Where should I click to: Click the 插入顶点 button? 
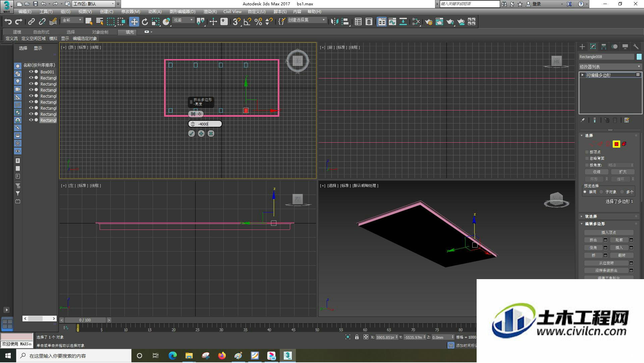(x=609, y=232)
